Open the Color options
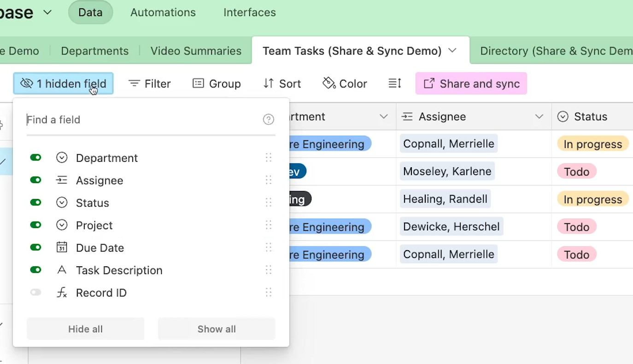Screen dimensions: 633x364 coord(345,83)
